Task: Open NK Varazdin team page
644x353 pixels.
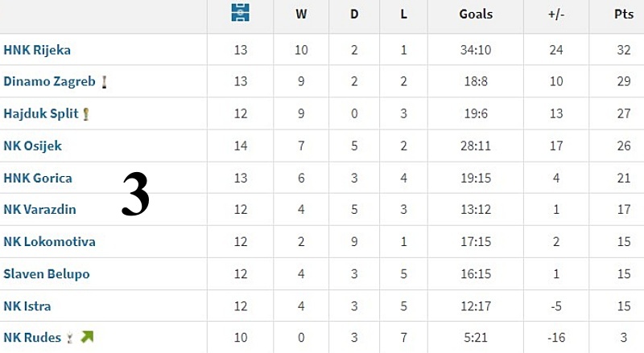Action: tap(39, 209)
